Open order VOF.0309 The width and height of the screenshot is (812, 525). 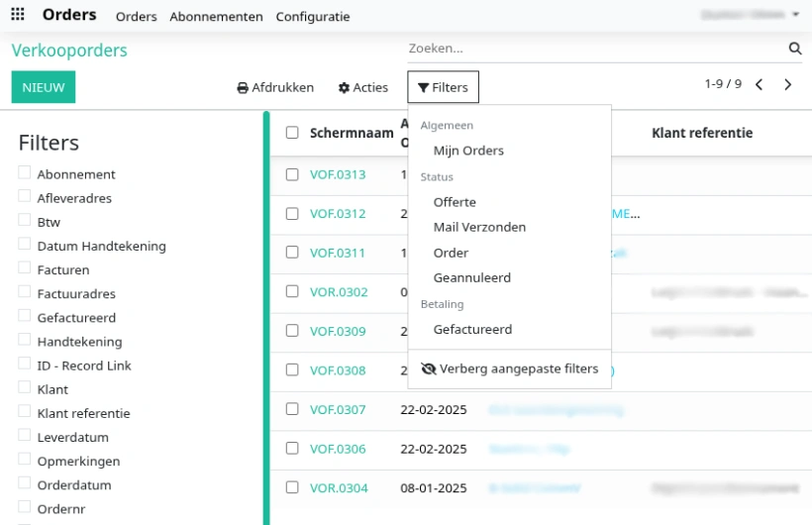click(x=338, y=331)
